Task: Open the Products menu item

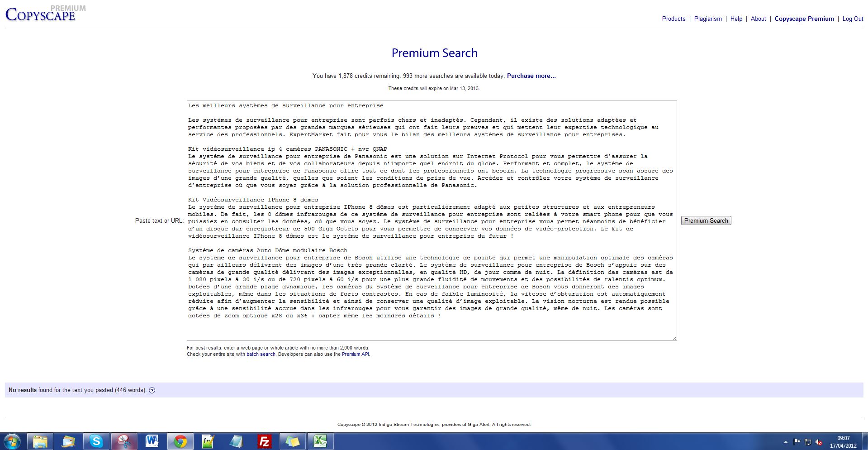Action: (x=674, y=19)
